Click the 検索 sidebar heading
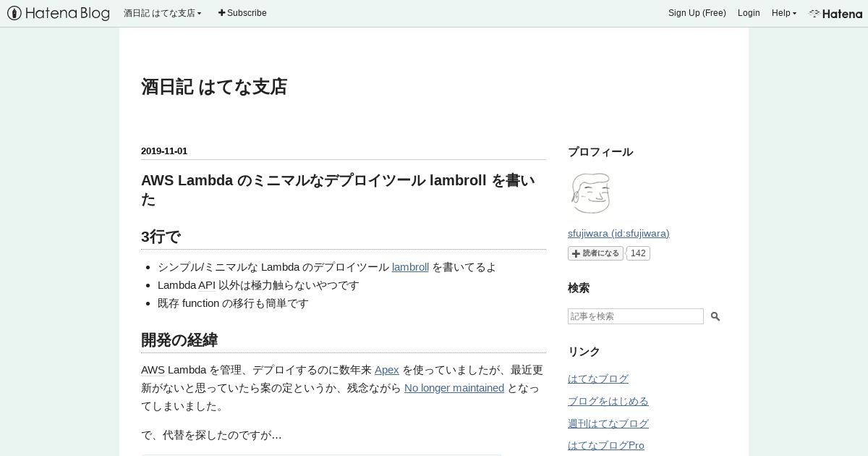 (x=579, y=288)
